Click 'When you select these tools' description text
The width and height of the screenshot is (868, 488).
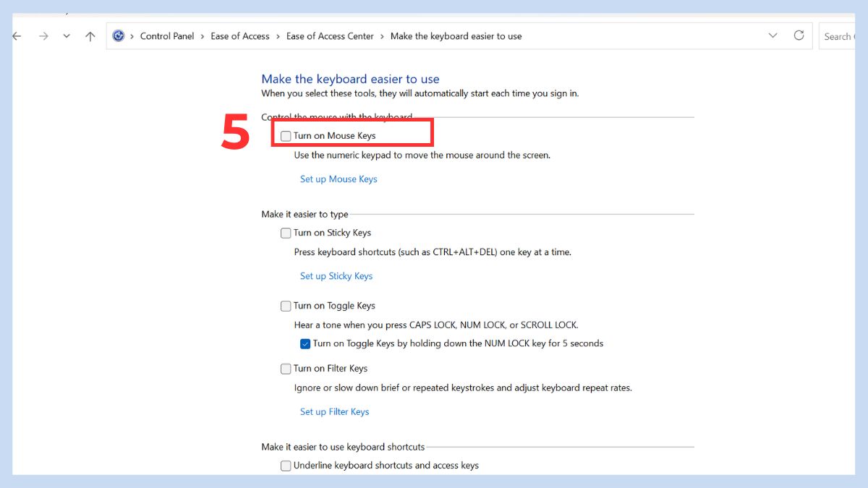[420, 94]
